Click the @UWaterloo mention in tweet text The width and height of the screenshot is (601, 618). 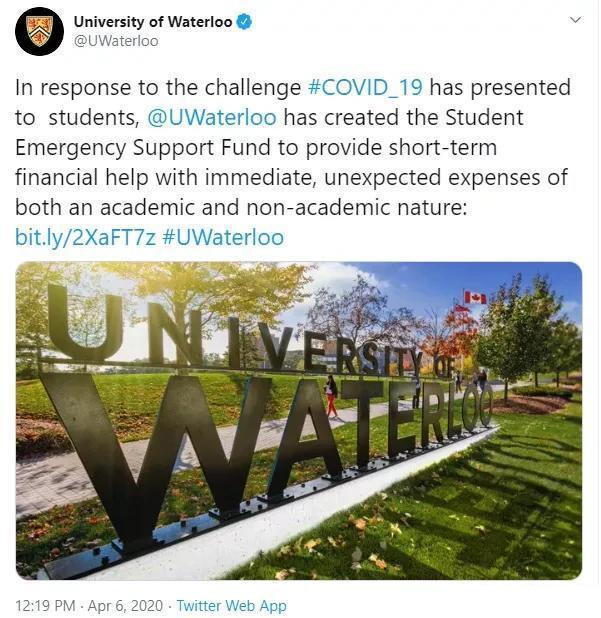(212, 117)
